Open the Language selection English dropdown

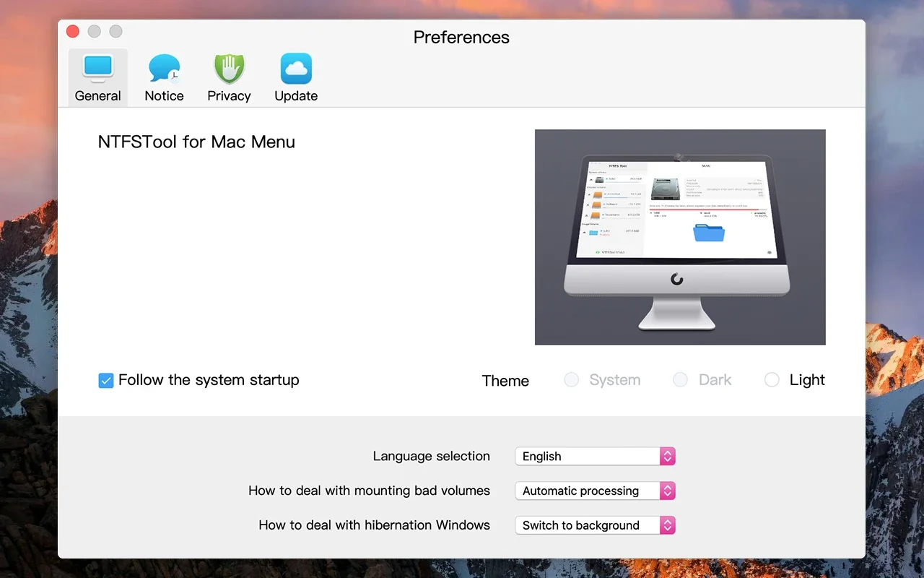(x=595, y=456)
